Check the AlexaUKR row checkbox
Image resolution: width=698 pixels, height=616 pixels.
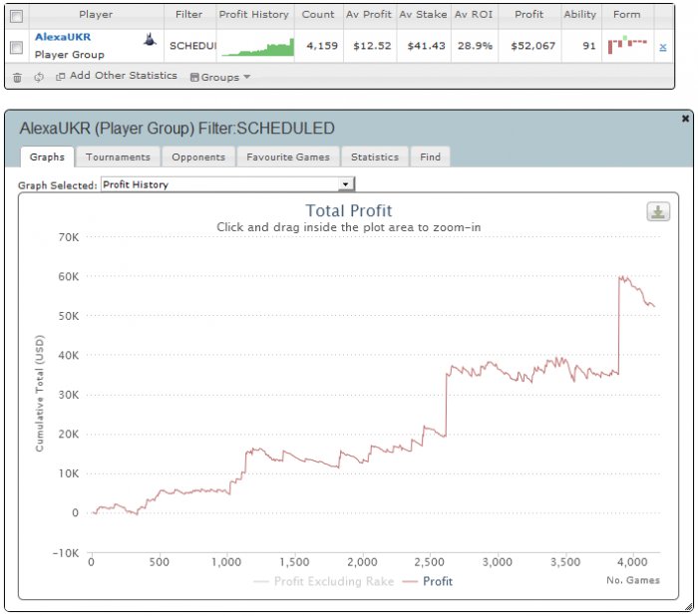(17, 47)
